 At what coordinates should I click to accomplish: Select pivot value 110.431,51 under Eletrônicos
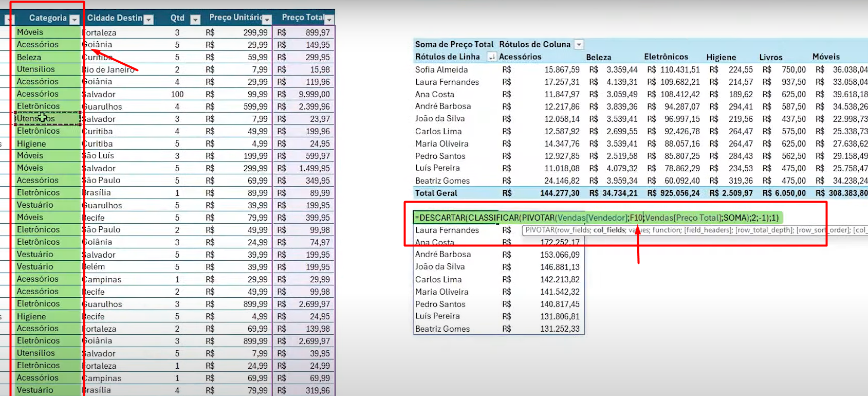coord(680,69)
